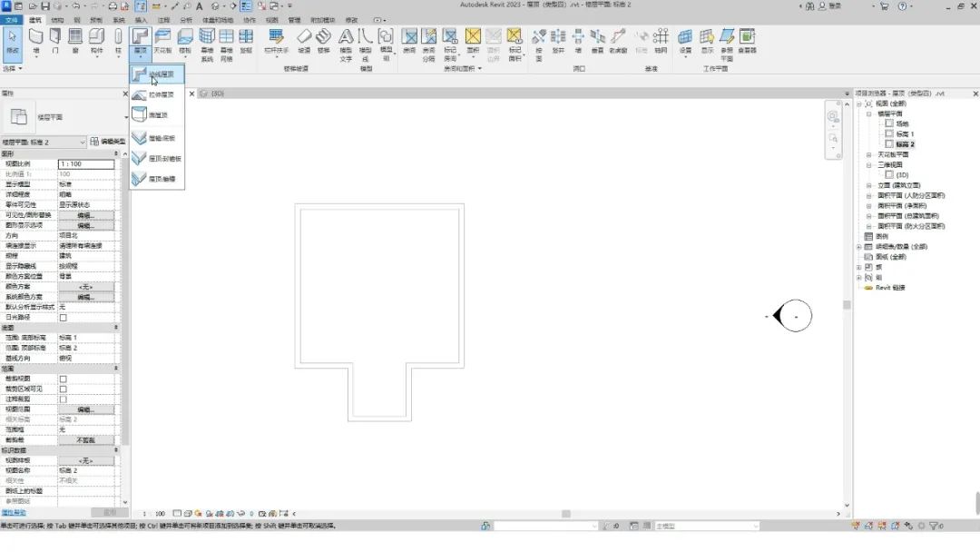Select the Window tool
This screenshot has height=552, width=980.
click(x=75, y=41)
